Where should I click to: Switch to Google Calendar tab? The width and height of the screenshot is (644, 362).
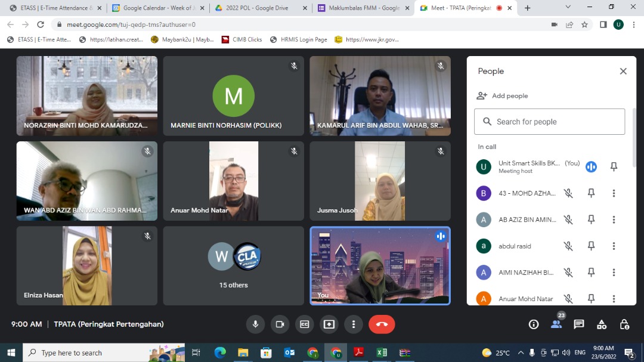[x=157, y=8]
